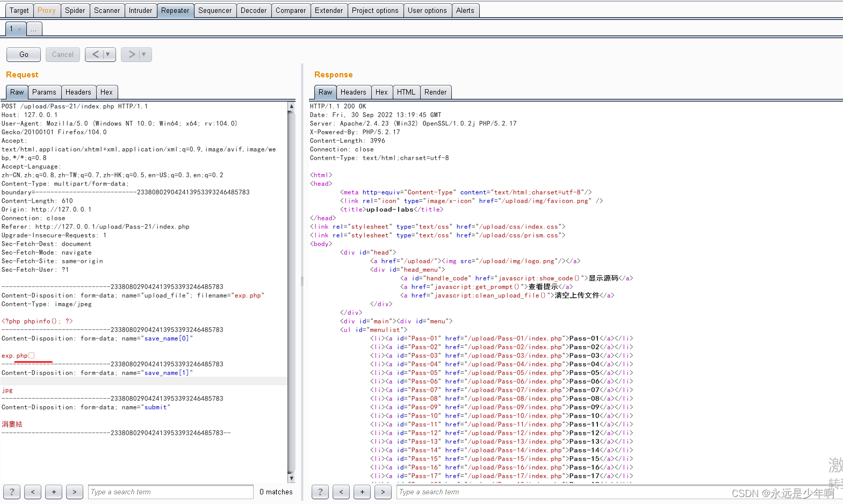843x504 pixels.
Task: Open Project options tab
Action: pyautogui.click(x=375, y=10)
